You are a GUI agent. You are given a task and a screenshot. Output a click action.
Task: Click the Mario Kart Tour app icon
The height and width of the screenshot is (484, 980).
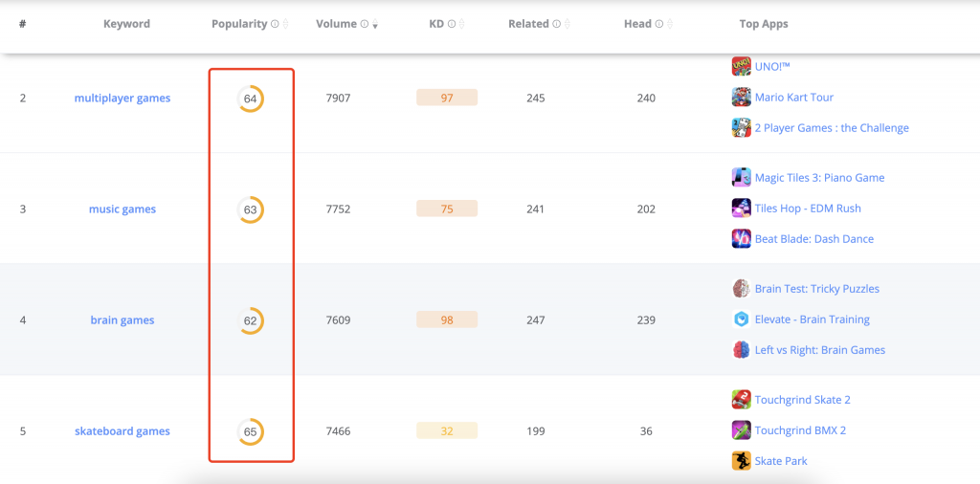pos(741,97)
